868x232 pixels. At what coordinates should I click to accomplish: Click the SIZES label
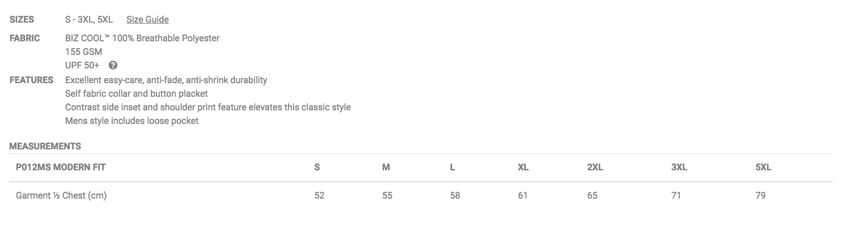point(22,20)
